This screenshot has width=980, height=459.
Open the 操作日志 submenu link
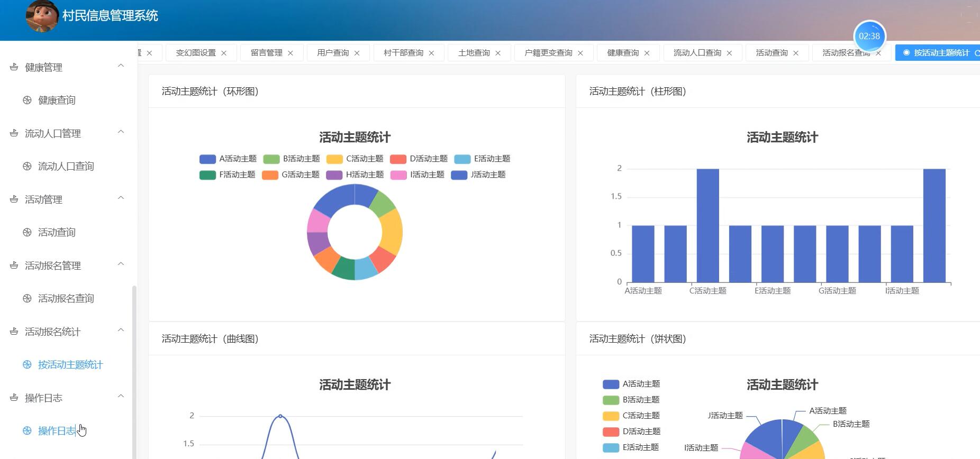tap(57, 430)
